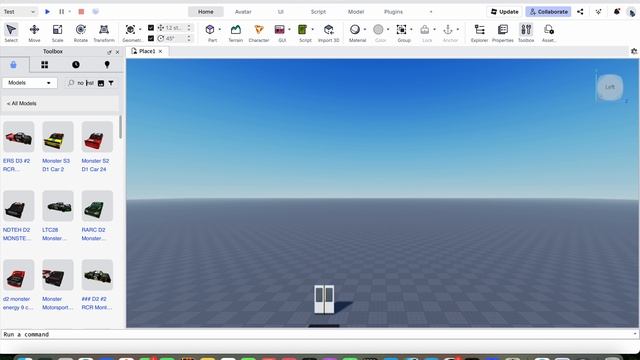Switch to the Home tab
640x360 pixels.
pos(206,12)
